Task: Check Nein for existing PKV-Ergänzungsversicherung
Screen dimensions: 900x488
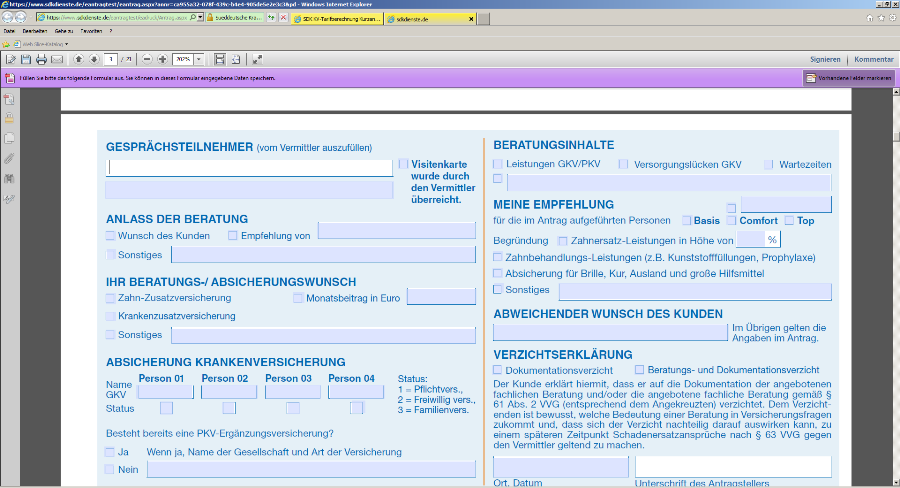Action: (x=110, y=469)
